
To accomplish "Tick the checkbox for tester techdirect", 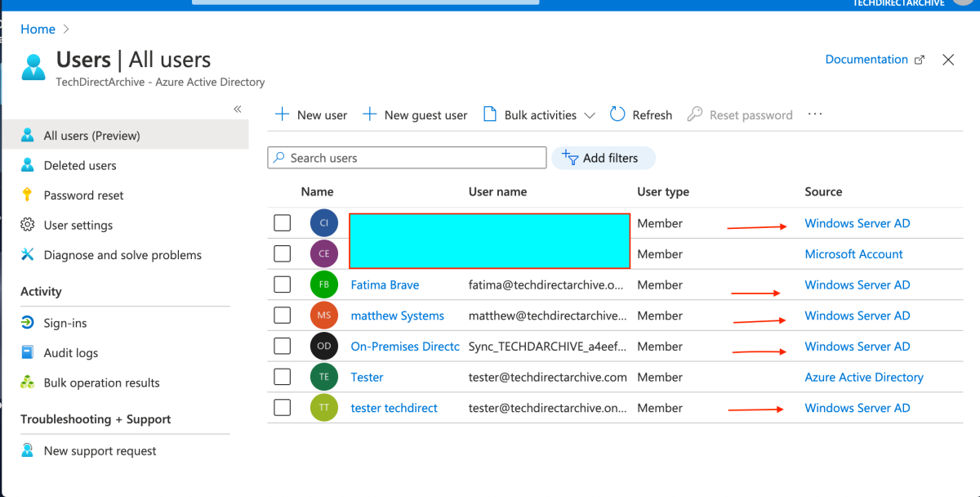I will 282,407.
